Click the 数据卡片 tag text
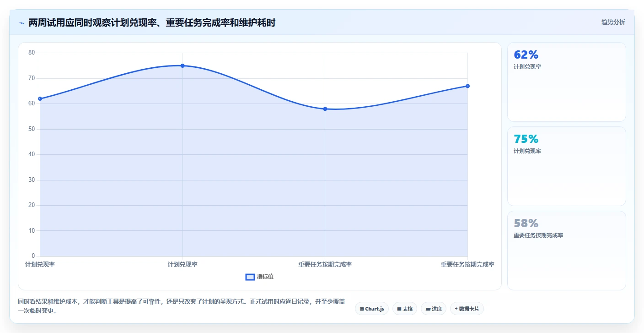This screenshot has height=333, width=644. (x=469, y=309)
